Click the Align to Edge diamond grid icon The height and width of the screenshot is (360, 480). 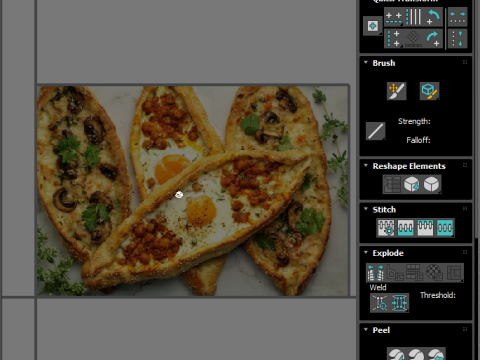click(413, 39)
